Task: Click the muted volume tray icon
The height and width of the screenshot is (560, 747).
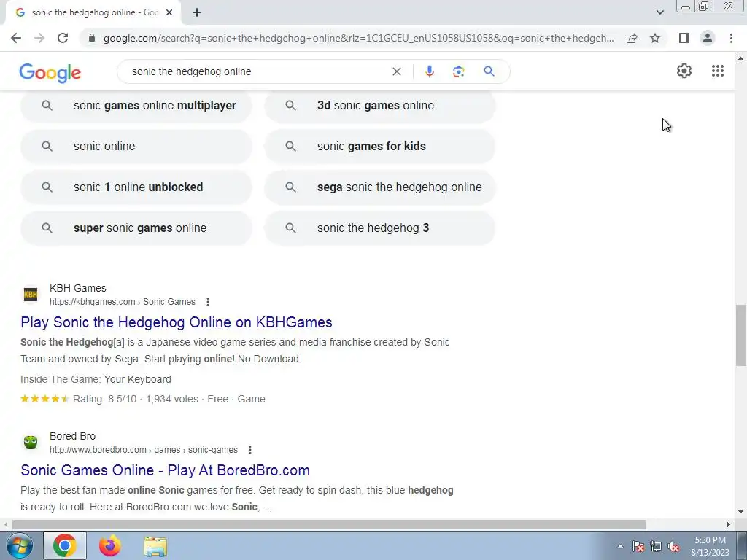Action: coord(673,546)
